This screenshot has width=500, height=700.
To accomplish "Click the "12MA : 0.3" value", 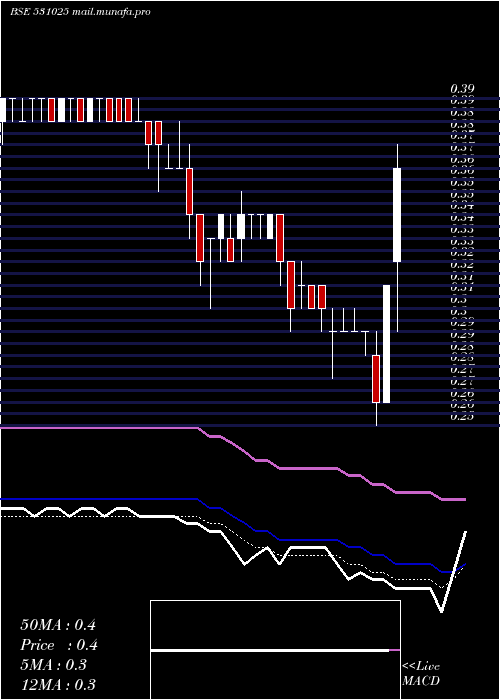I will (x=58, y=685).
